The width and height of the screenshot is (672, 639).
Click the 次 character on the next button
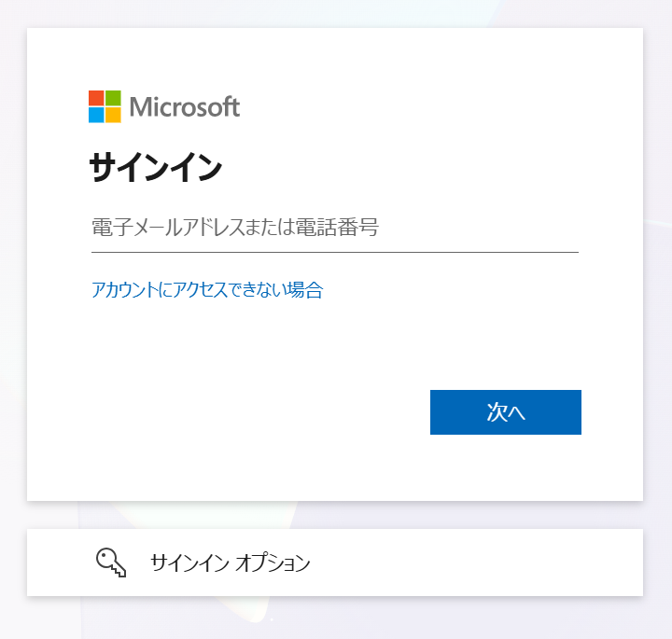coord(497,412)
